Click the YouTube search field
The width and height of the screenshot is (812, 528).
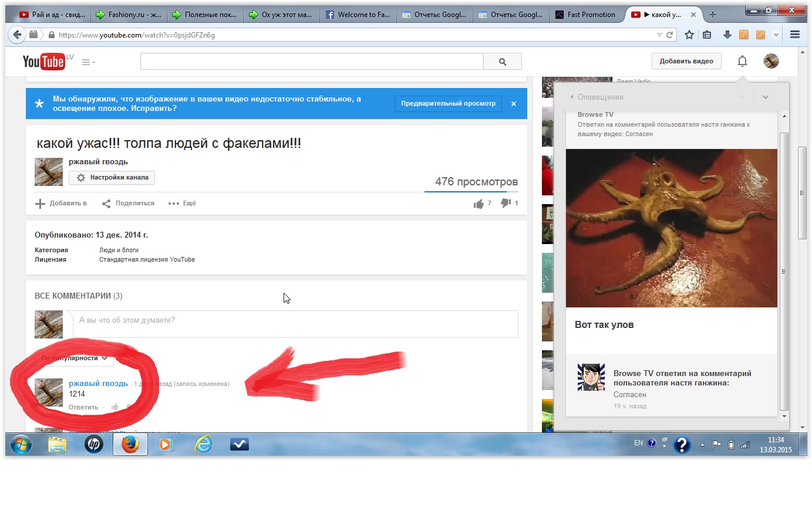(311, 61)
